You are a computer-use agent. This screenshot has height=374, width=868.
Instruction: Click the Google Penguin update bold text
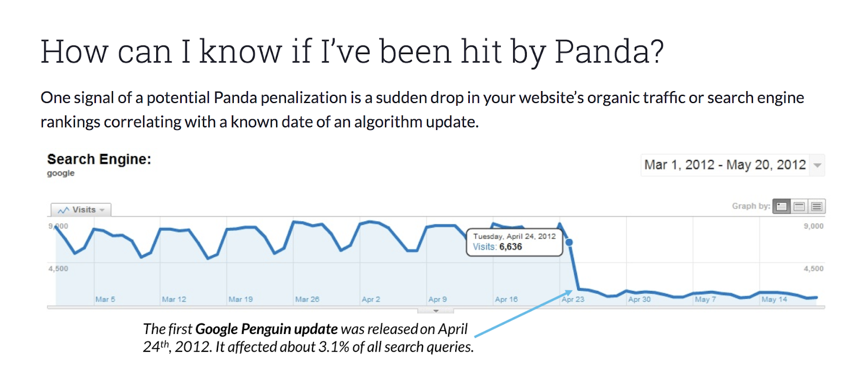266,329
